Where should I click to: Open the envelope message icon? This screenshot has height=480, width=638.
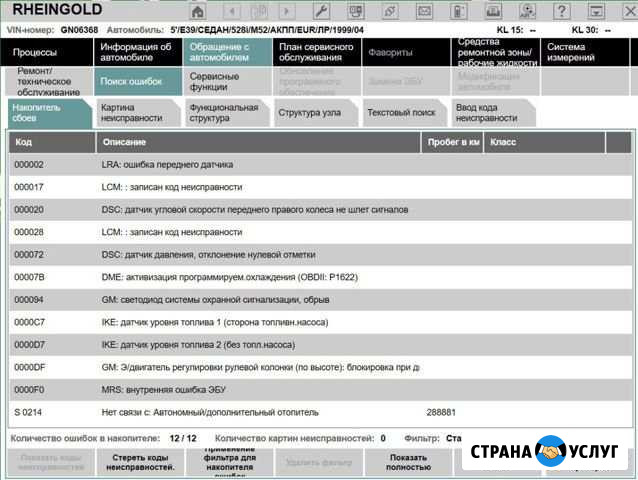[x=424, y=11]
